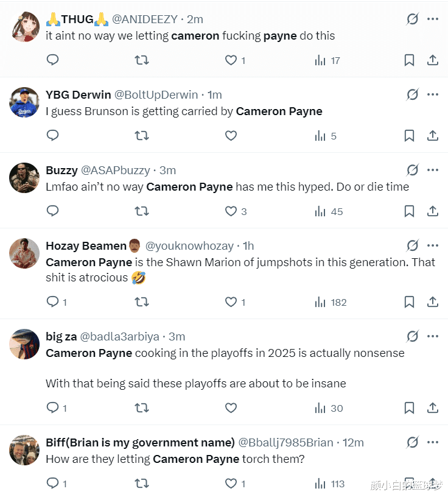Share the big za tweet
The width and height of the screenshot is (448, 497).
pyautogui.click(x=432, y=408)
